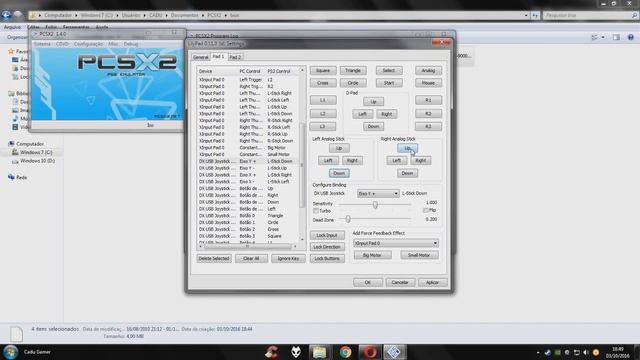Click the Select button binding
Image resolution: width=640 pixels, height=360 pixels.
coord(389,71)
